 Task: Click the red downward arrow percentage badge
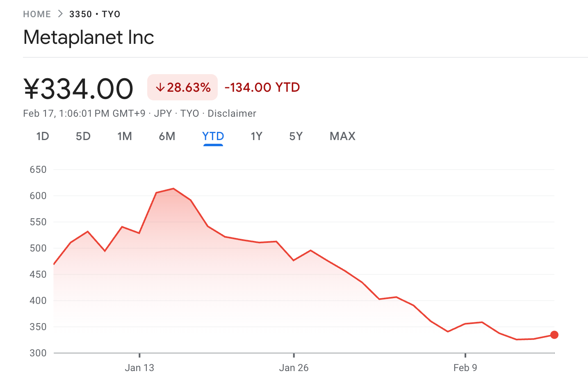tap(182, 87)
